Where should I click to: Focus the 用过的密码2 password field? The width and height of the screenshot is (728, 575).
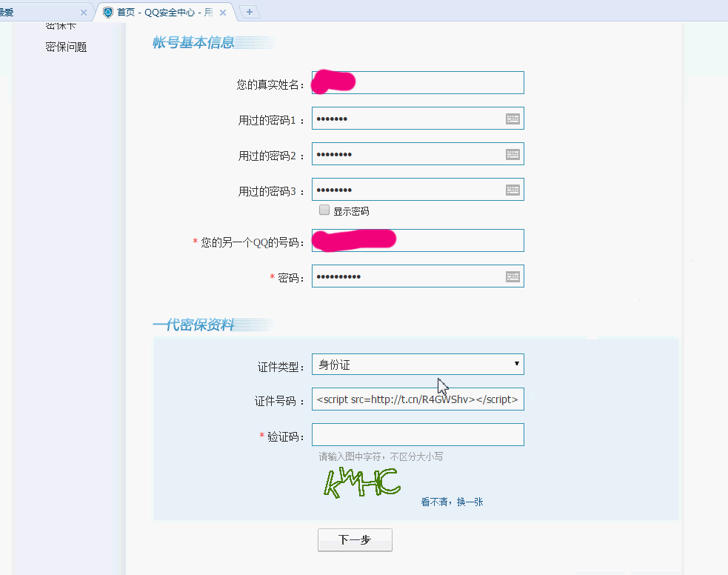tap(418, 154)
